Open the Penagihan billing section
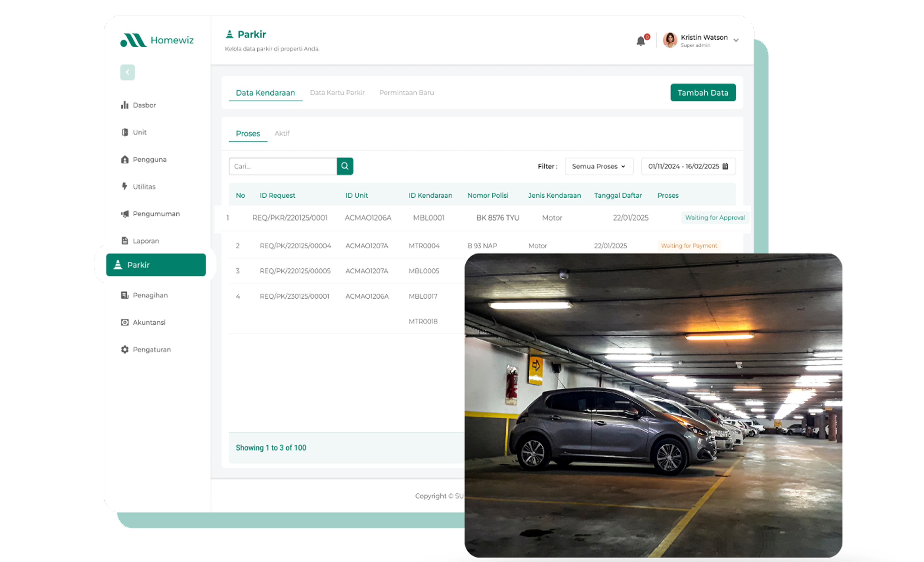Image resolution: width=924 pixels, height=562 pixels. coord(150,295)
